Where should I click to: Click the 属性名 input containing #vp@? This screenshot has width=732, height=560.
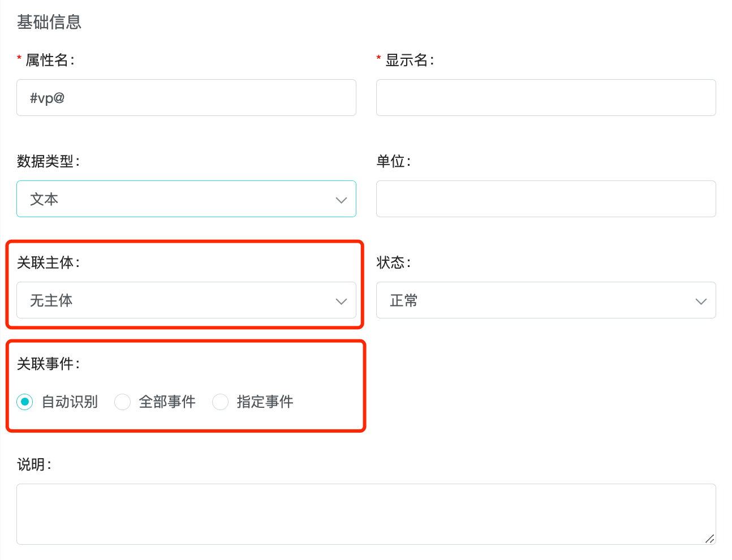(186, 98)
